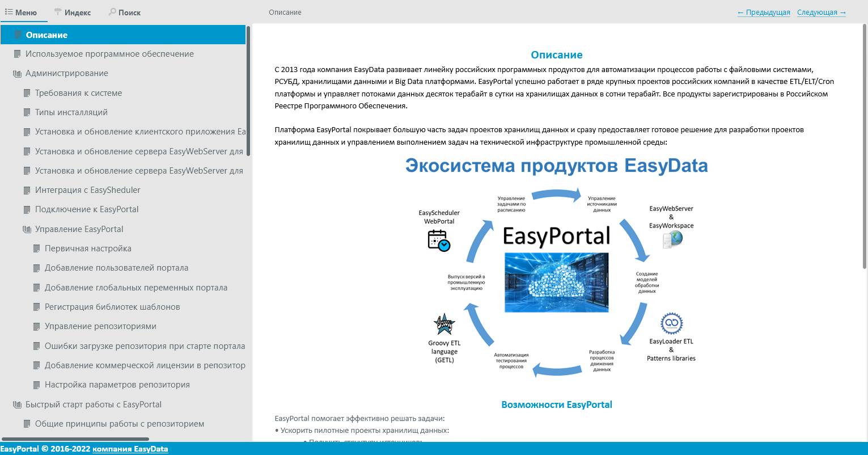Click the EasyPortal ecosystem diagram image
Viewport: 868px width, 455px height.
(x=557, y=268)
